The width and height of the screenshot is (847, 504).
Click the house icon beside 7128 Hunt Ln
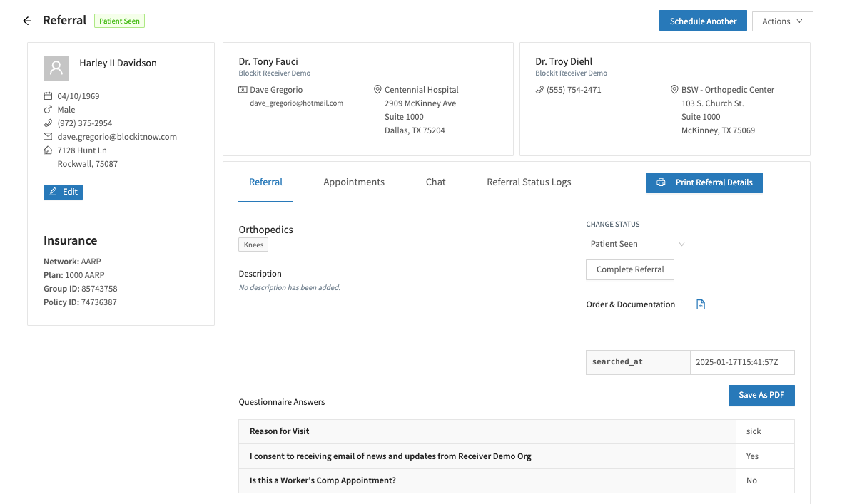point(48,150)
